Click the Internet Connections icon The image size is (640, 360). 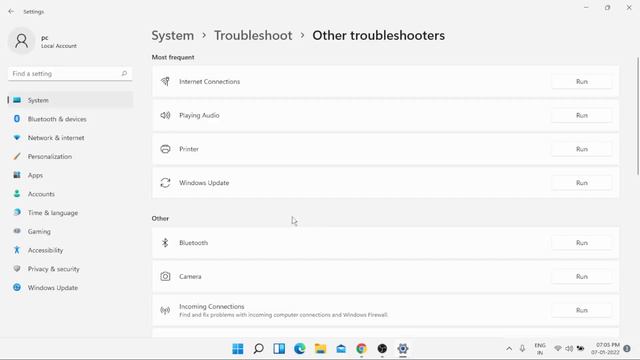pos(165,82)
